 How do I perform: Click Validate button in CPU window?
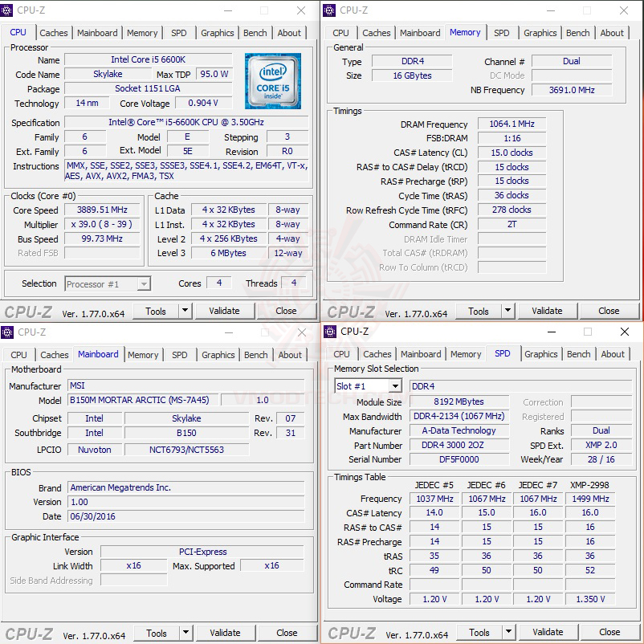pyautogui.click(x=224, y=311)
